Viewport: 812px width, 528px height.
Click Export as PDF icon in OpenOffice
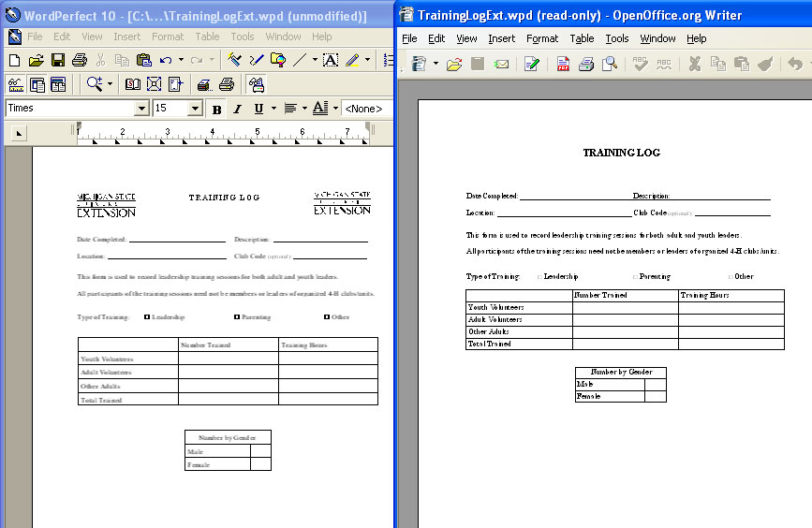tap(563, 64)
